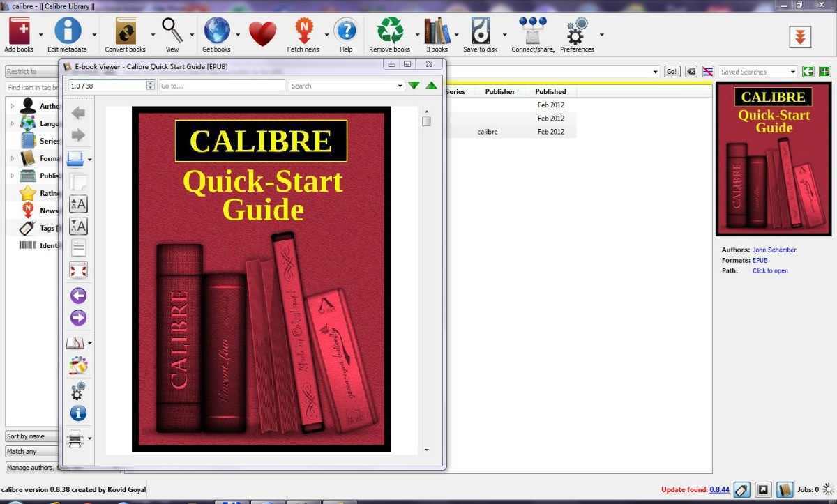This screenshot has width=837, height=504.
Task: Go to next page purple arrow
Action: (78, 319)
